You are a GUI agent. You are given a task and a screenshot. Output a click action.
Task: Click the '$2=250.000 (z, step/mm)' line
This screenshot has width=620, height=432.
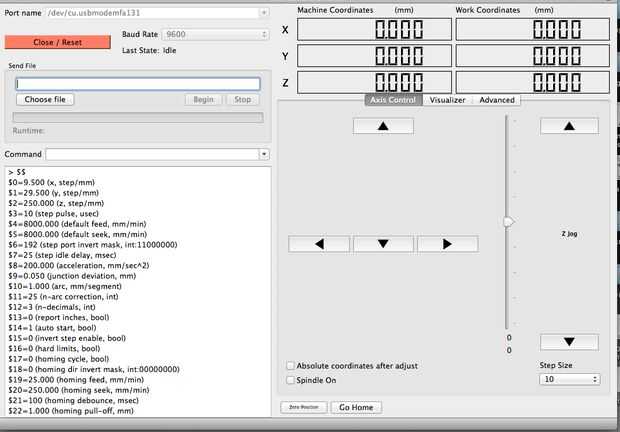(56, 203)
